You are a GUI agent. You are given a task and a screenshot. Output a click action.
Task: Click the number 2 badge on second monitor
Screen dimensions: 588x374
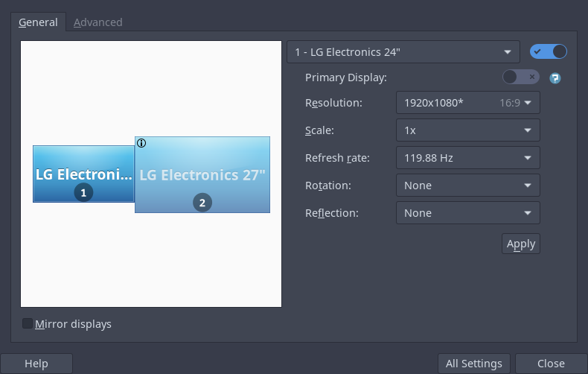point(202,203)
